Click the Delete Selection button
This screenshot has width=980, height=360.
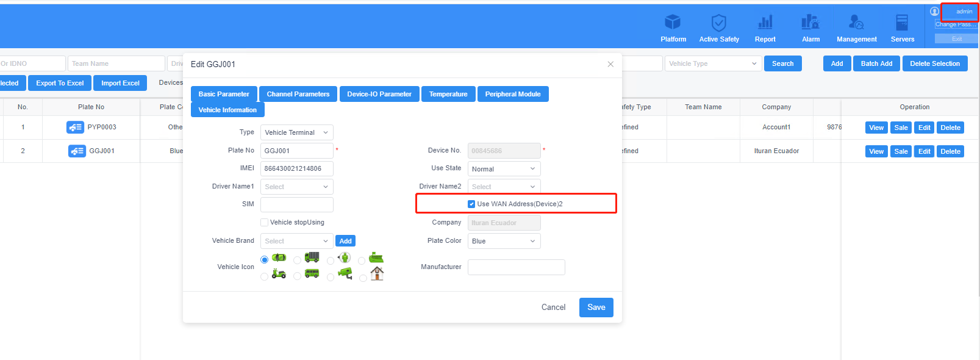click(935, 63)
